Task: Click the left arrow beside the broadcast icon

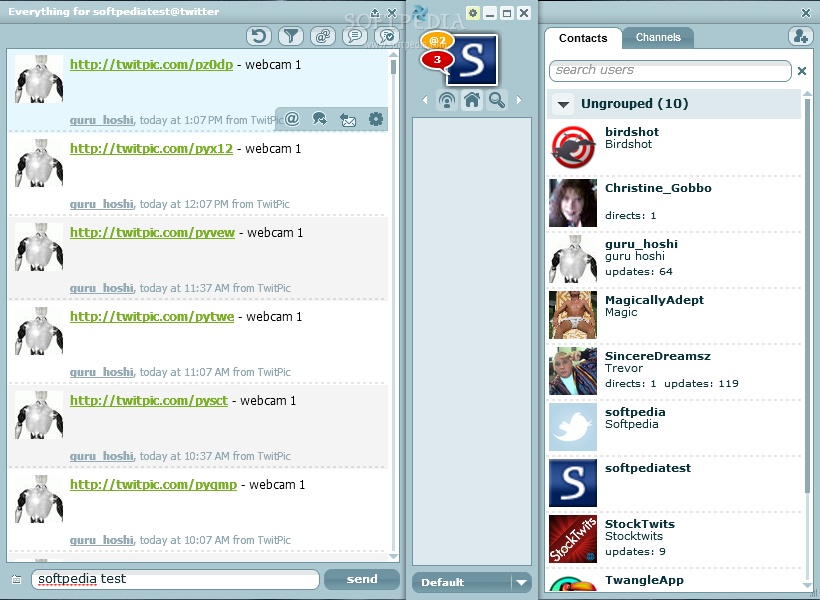Action: (x=425, y=99)
